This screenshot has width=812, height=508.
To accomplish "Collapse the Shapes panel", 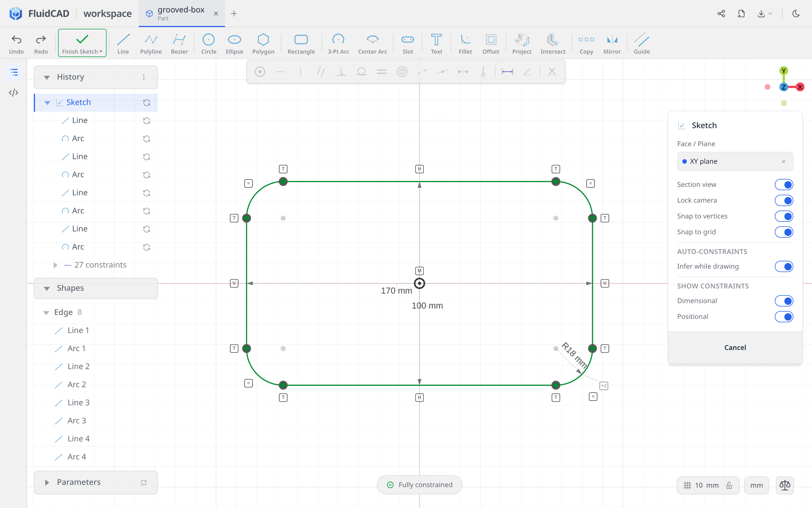I will pos(47,288).
